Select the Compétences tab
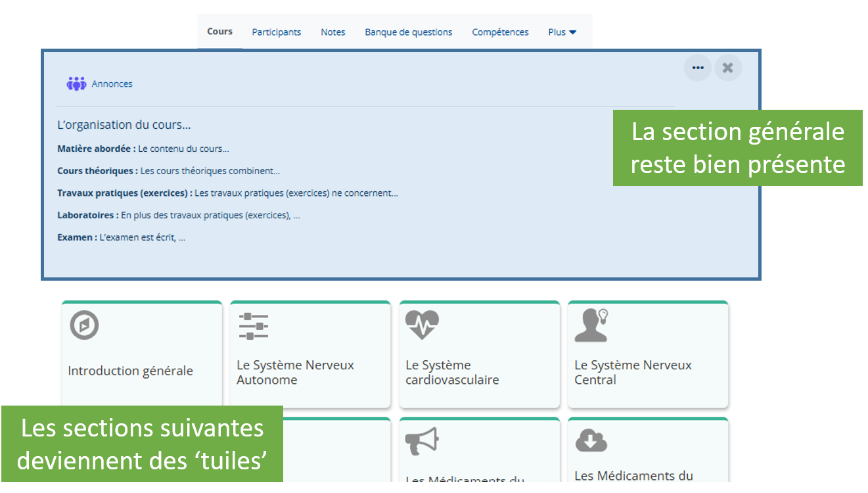868x493 pixels. click(x=500, y=32)
